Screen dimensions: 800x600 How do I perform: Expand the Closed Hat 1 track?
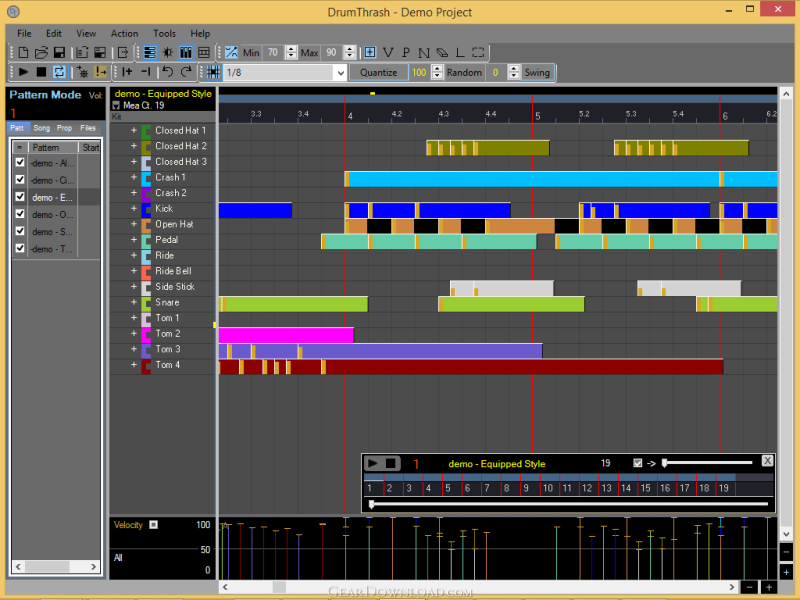point(134,130)
